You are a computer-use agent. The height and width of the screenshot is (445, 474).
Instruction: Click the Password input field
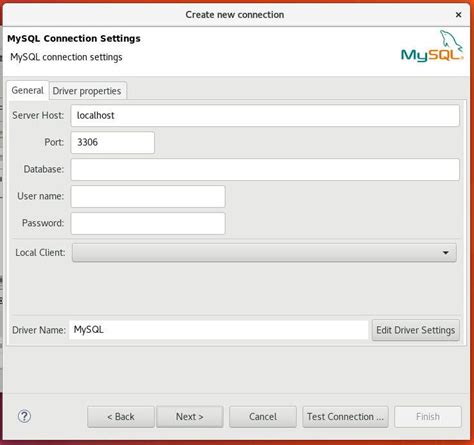pos(148,223)
